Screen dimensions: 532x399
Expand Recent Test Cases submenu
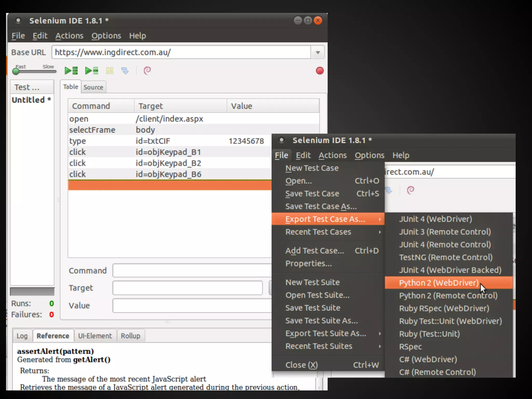[328, 232]
